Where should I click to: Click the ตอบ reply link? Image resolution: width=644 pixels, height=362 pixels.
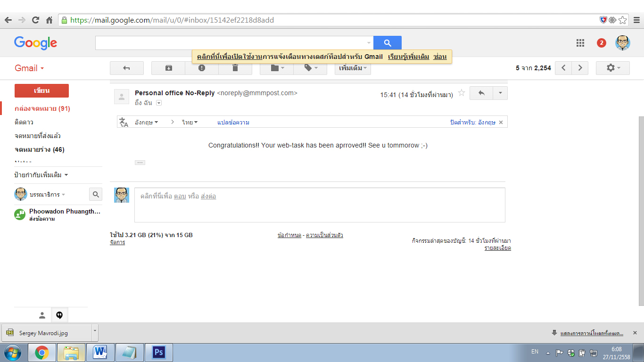tap(180, 197)
